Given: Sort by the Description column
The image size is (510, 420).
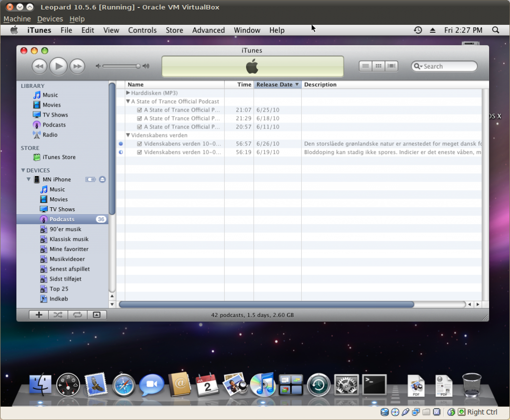Looking at the screenshot, I should pyautogui.click(x=392, y=85).
